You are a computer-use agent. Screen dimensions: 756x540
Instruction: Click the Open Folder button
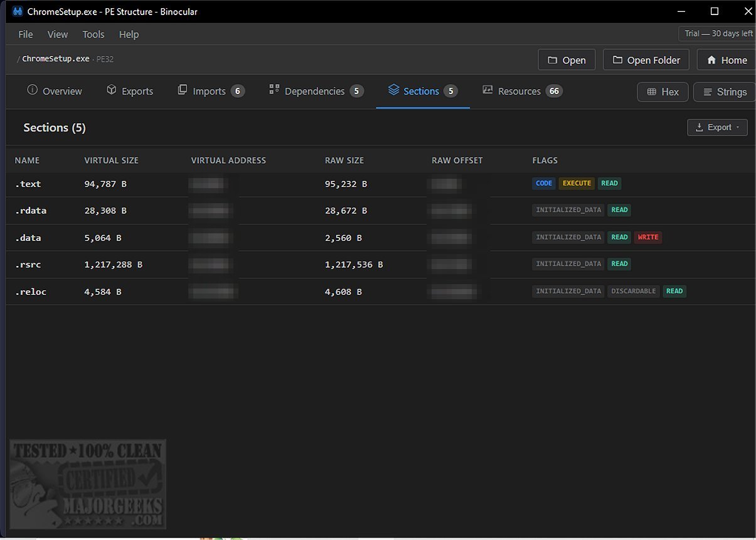[646, 60]
